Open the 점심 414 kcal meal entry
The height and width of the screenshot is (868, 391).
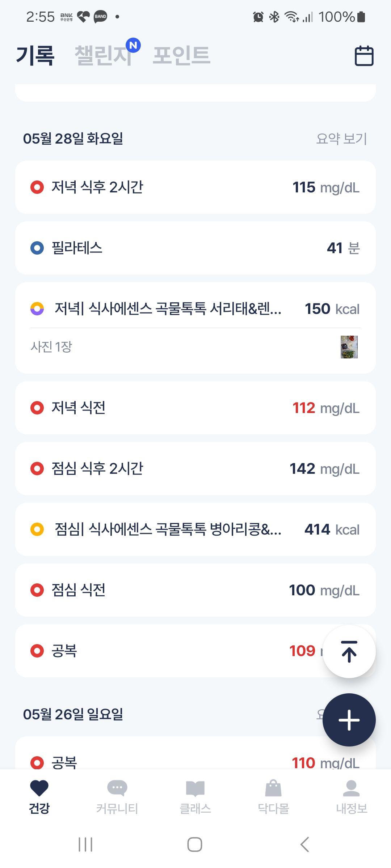pyautogui.click(x=195, y=529)
